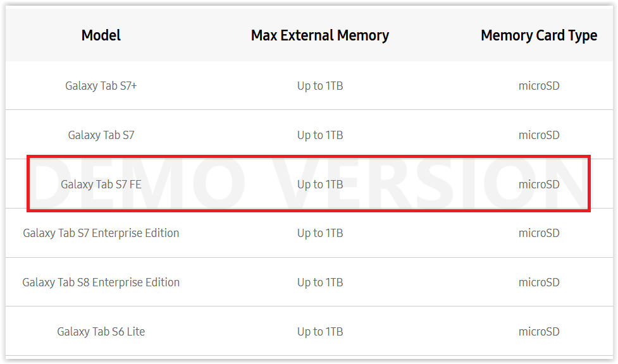Screen dimensions: 618x364
Task: Click microSD in the Galaxy Tab S7+ row
Action: (x=539, y=86)
